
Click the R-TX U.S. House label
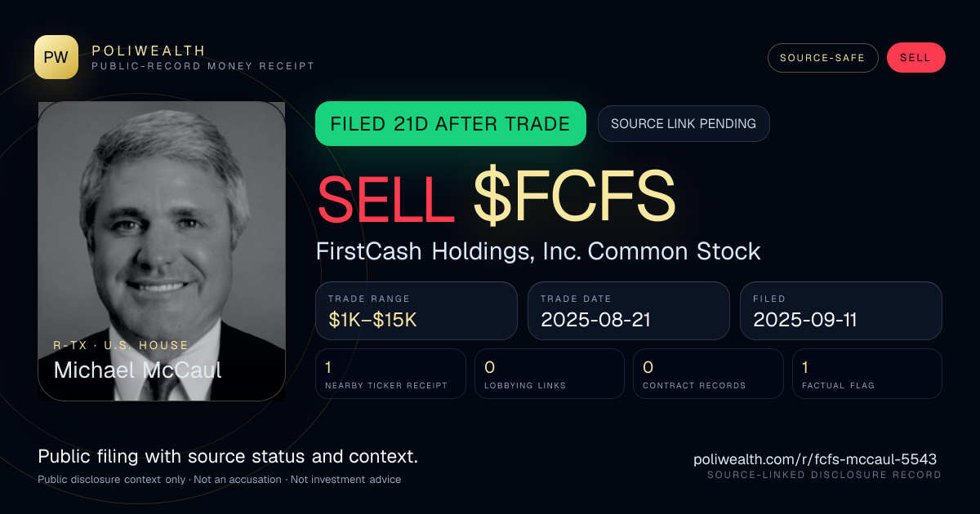(x=121, y=345)
